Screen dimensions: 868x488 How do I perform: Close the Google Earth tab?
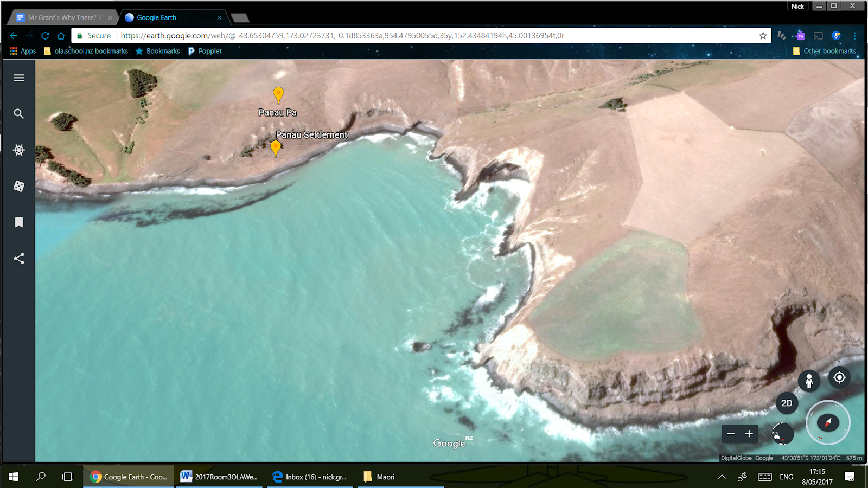point(219,17)
